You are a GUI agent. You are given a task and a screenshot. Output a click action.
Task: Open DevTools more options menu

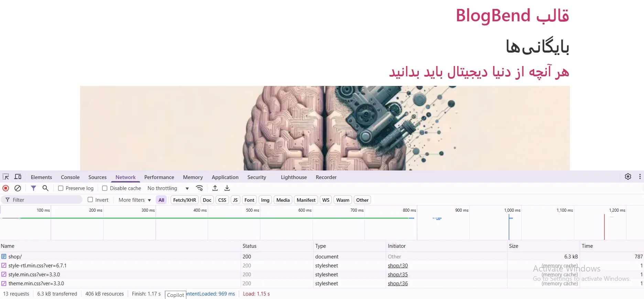pos(640,177)
